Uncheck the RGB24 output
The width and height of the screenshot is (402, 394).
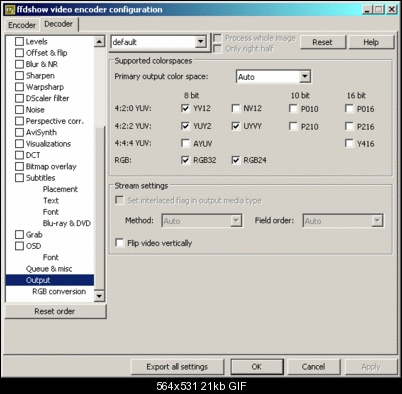pyautogui.click(x=236, y=160)
